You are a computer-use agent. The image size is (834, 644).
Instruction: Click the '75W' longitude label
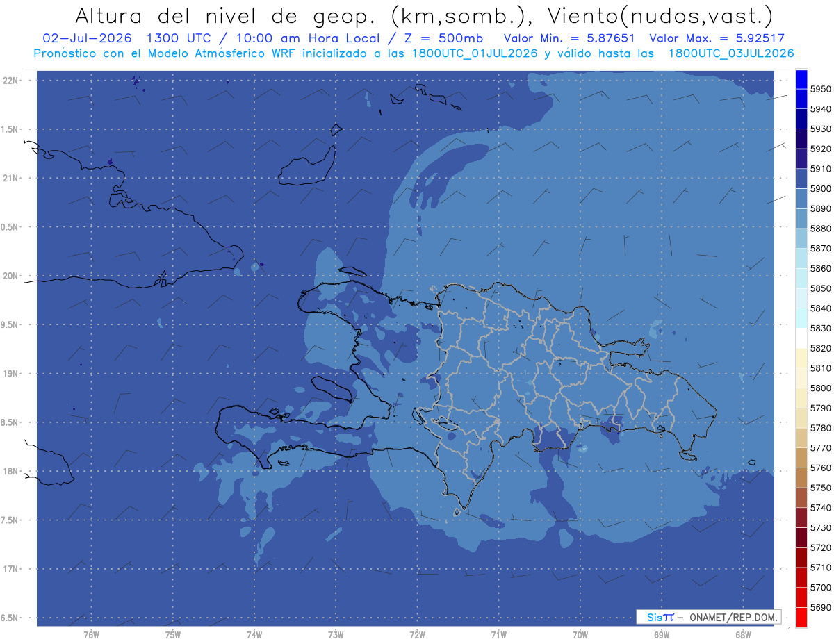tap(172, 634)
